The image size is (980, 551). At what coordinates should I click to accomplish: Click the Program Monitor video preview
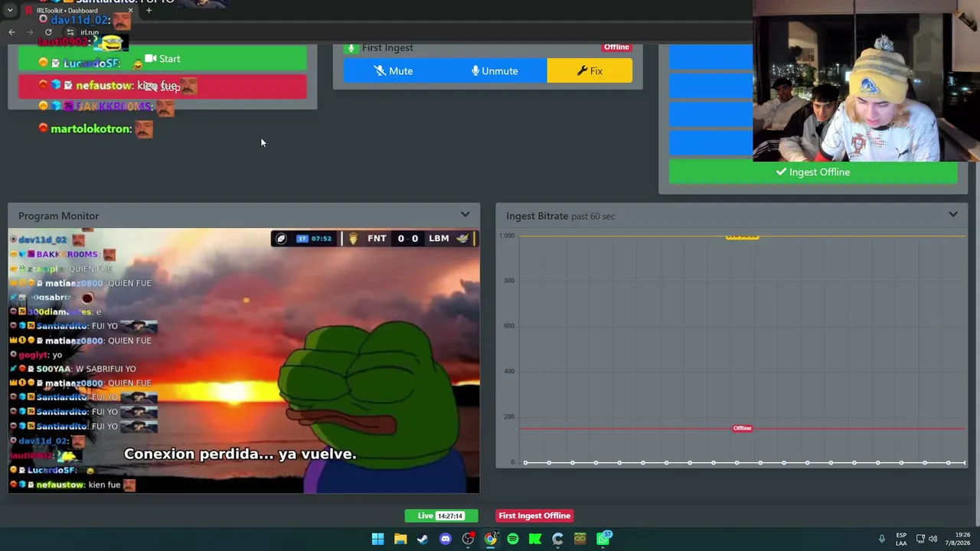click(244, 360)
